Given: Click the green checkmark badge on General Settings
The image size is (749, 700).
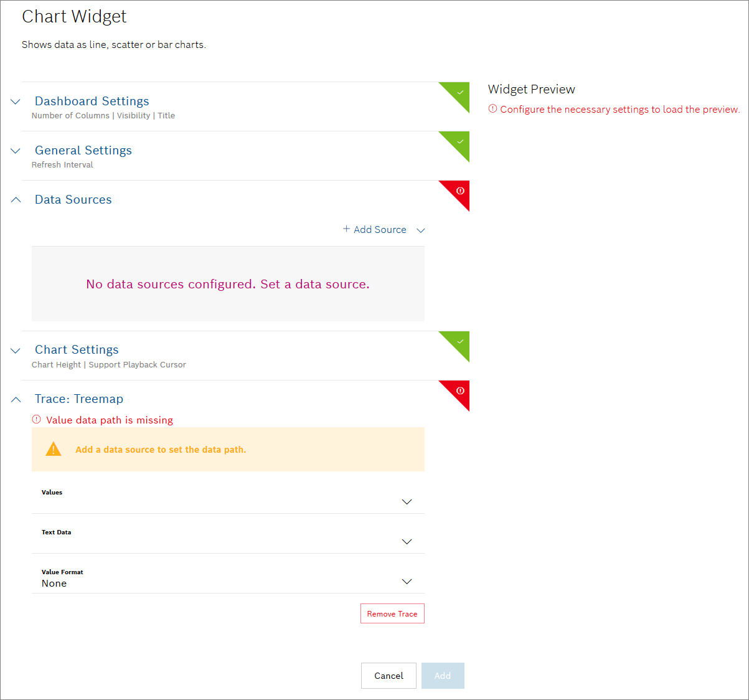Looking at the screenshot, I should coord(459,142).
